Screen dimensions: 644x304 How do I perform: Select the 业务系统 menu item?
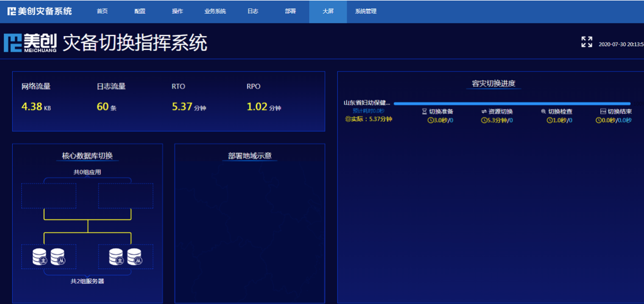(215, 11)
